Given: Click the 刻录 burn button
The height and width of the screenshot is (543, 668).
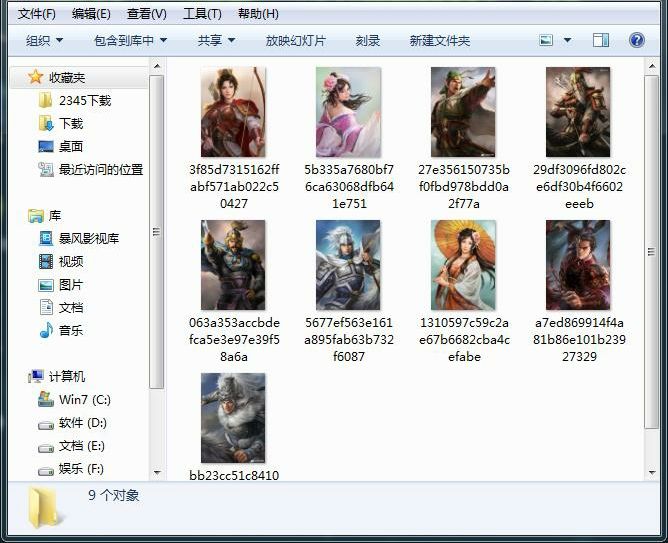Looking at the screenshot, I should click(x=368, y=40).
